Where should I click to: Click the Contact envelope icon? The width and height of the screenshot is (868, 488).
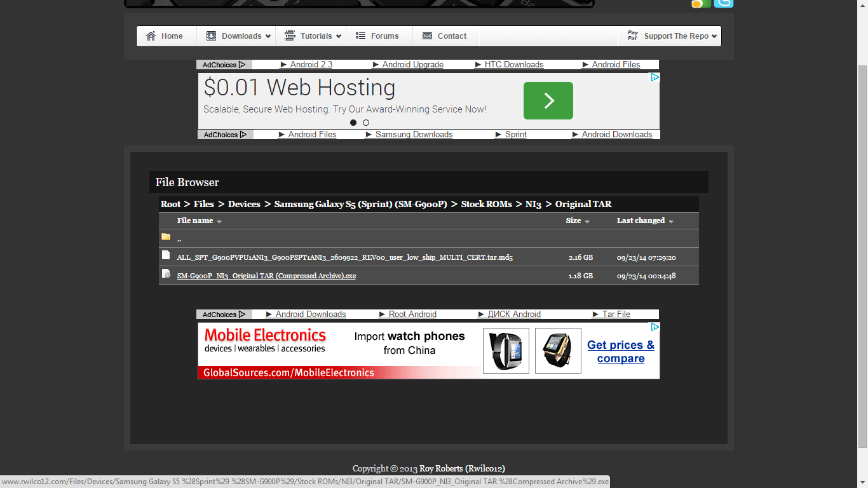427,36
